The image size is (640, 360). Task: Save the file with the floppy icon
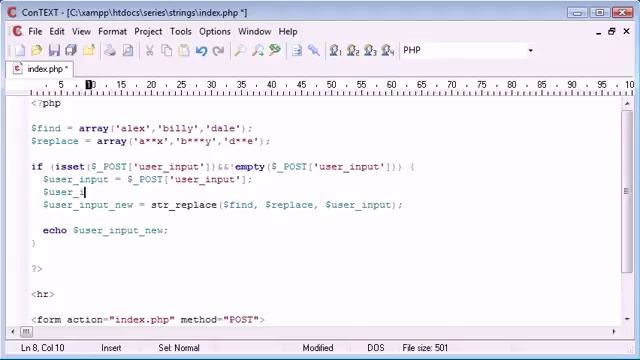point(54,50)
